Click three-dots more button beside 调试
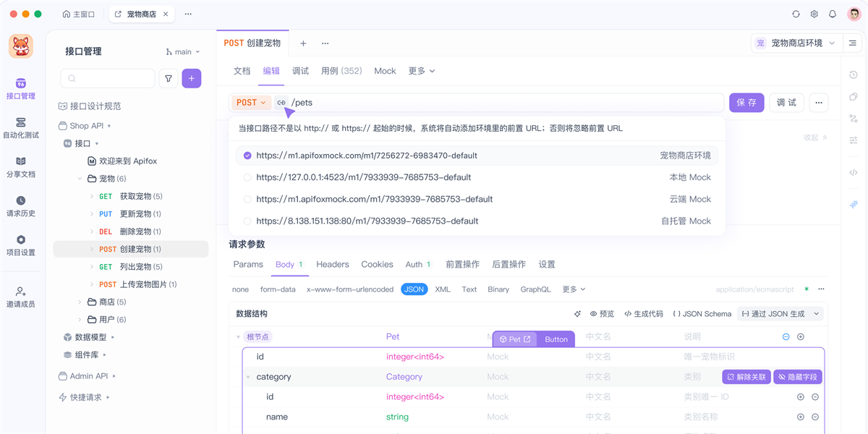 [819, 103]
